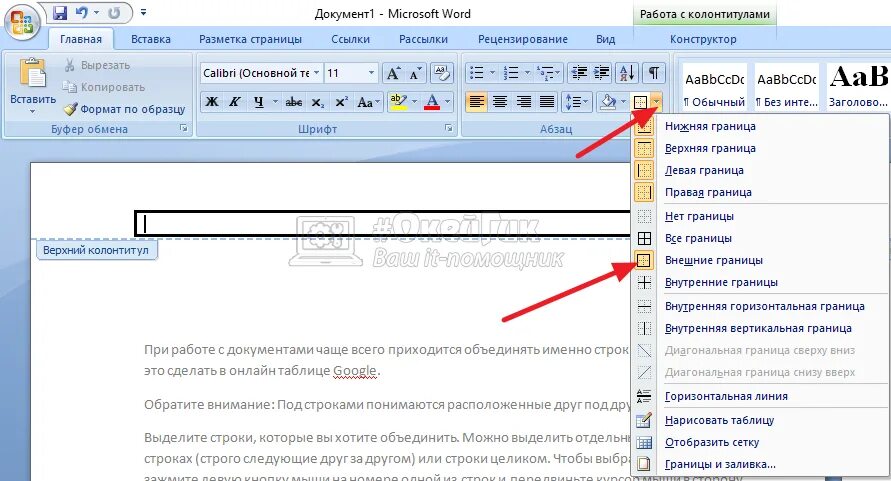This screenshot has width=891, height=481.
Task: Choose Все границы menu item
Action: point(760,238)
